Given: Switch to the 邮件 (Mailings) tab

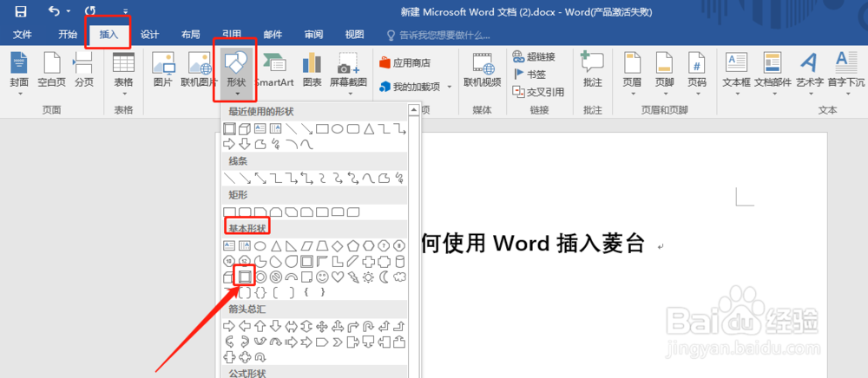Looking at the screenshot, I should point(273,35).
